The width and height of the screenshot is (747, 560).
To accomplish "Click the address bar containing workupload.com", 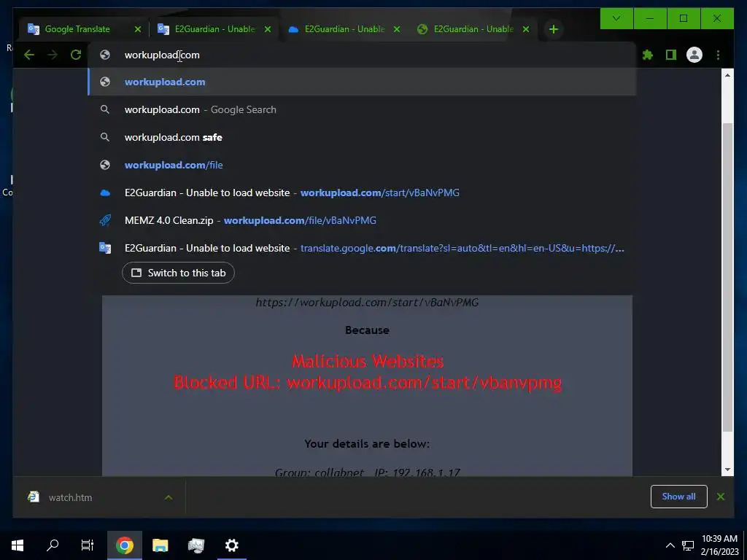I will (x=362, y=55).
